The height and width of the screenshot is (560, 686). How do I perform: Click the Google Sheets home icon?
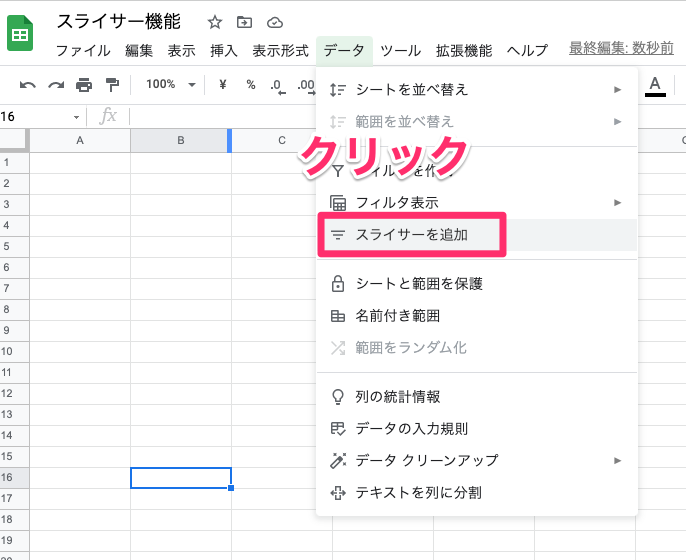tap(19, 35)
